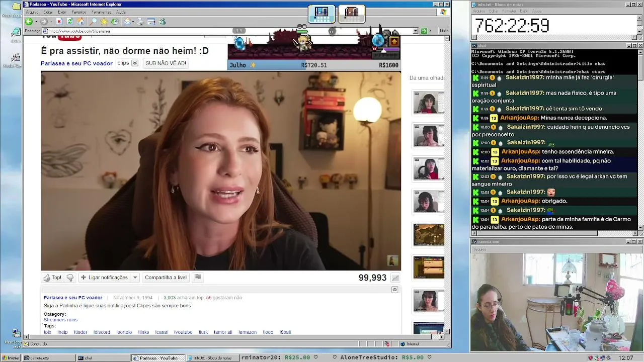Open the media player desktop icon
This screenshot has width=644, height=362.
click(16, 58)
